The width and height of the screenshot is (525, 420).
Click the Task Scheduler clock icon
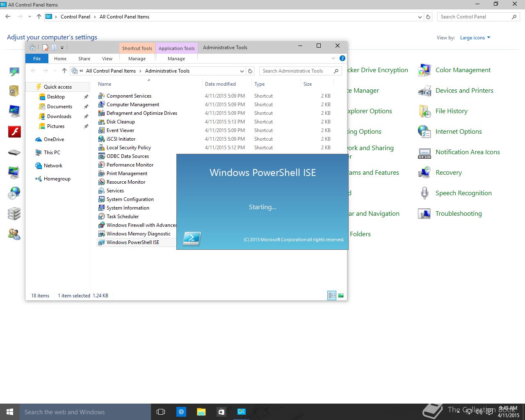pyautogui.click(x=101, y=217)
